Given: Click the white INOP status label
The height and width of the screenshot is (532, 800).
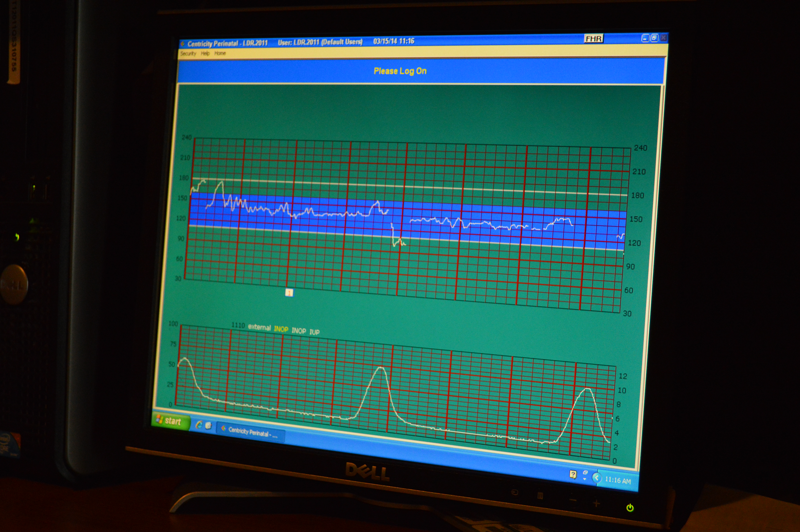Looking at the screenshot, I should 299,331.
